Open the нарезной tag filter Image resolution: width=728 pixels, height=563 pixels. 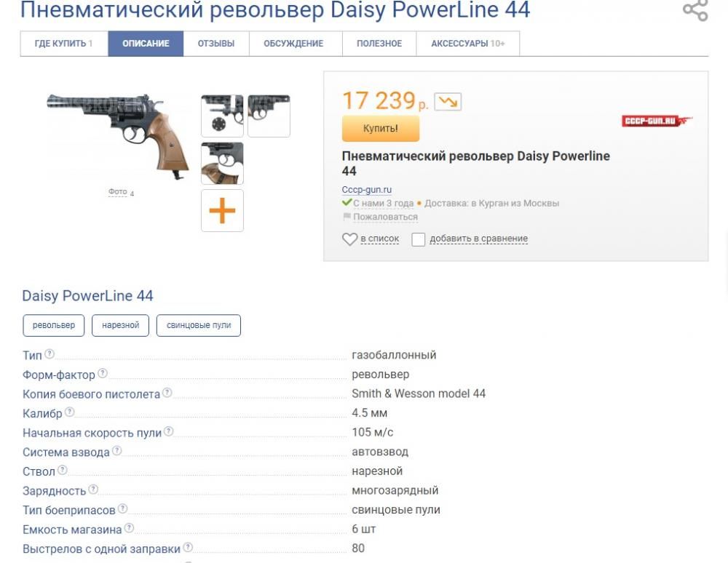(119, 325)
